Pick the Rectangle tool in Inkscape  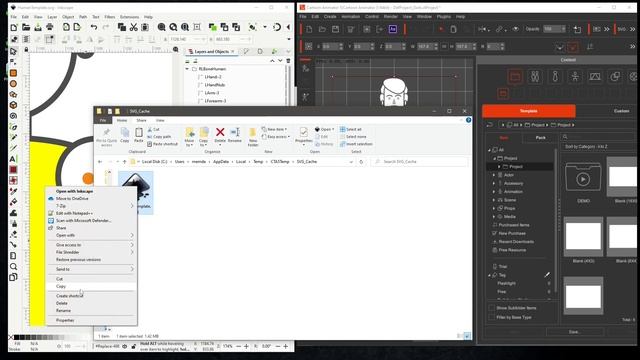(13, 73)
